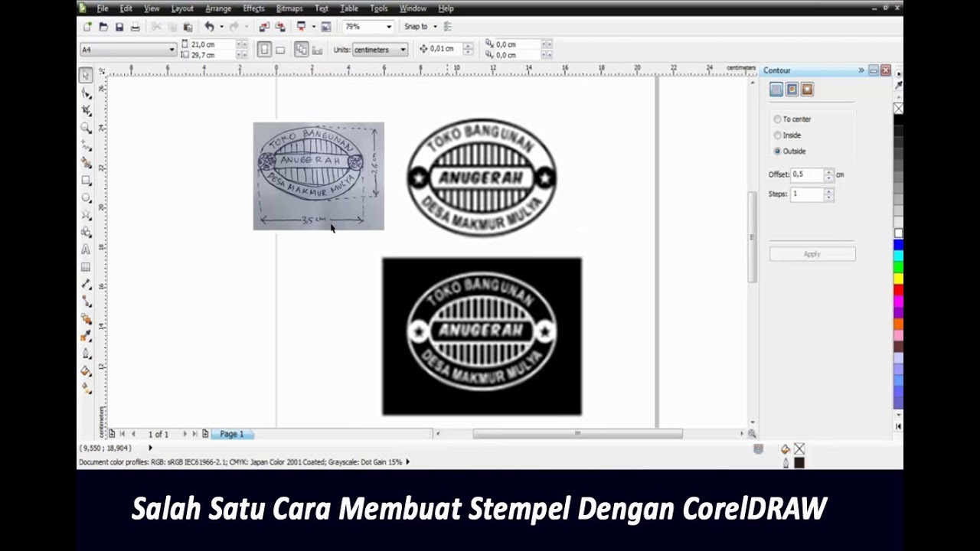
Task: Select the Text tool
Action: pos(86,250)
